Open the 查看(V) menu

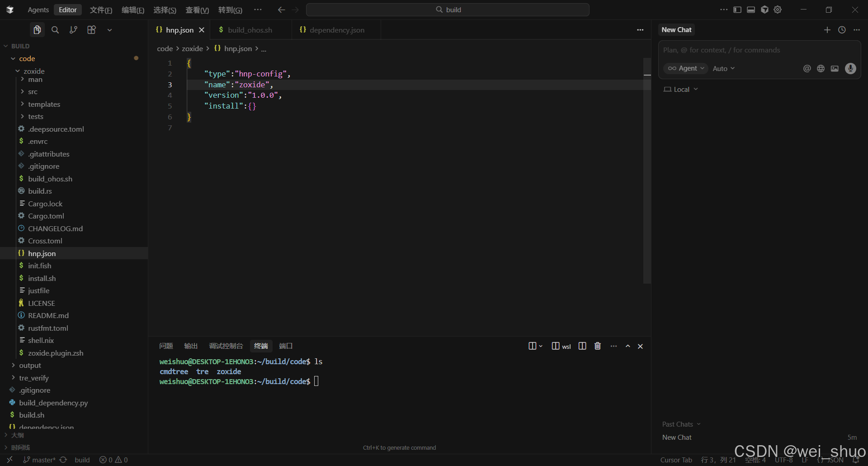click(x=197, y=10)
